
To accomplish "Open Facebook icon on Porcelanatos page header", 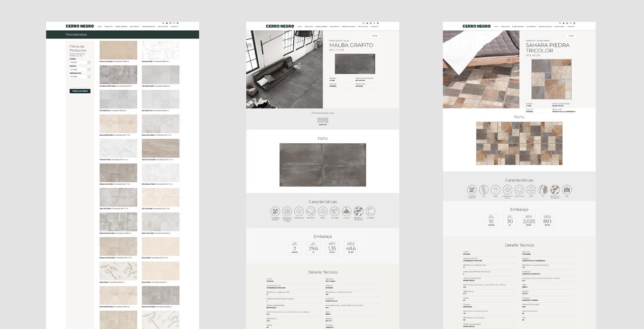I will coord(174,23).
